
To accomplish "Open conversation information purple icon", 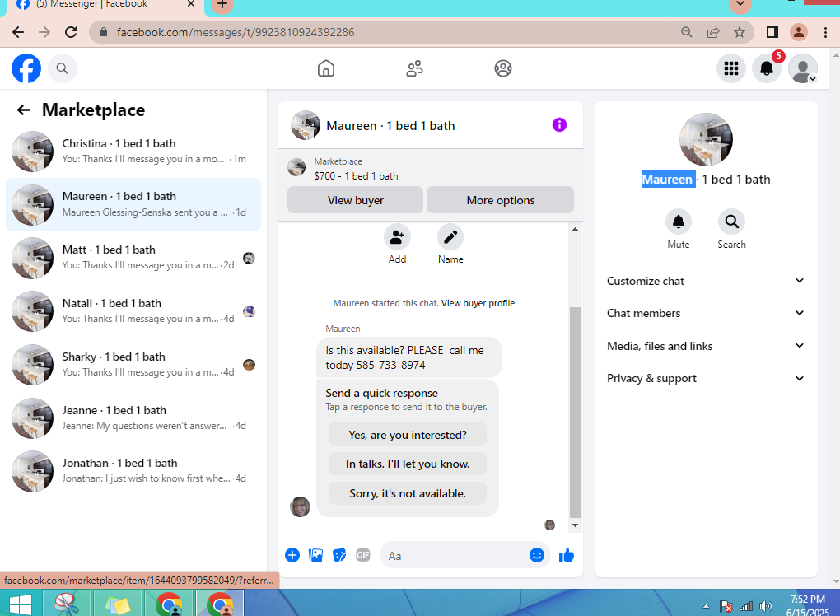I will point(559,125).
